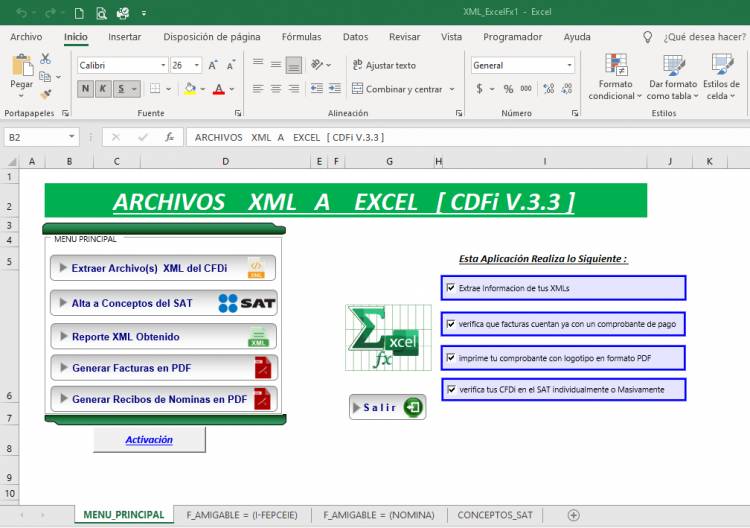The height and width of the screenshot is (528, 750).
Task: Switch to the Fórmulas ribbon tab
Action: tap(301, 37)
